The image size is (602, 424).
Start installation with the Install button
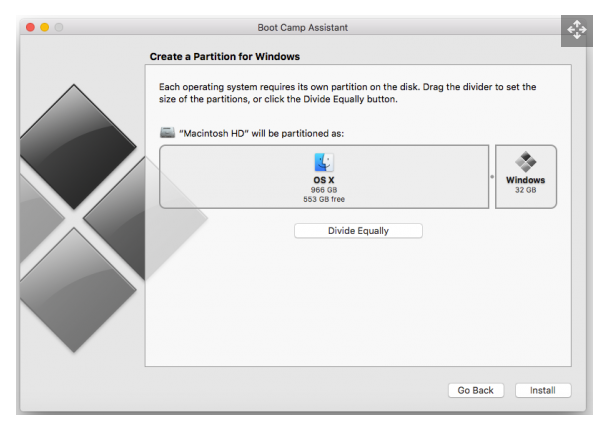point(542,390)
